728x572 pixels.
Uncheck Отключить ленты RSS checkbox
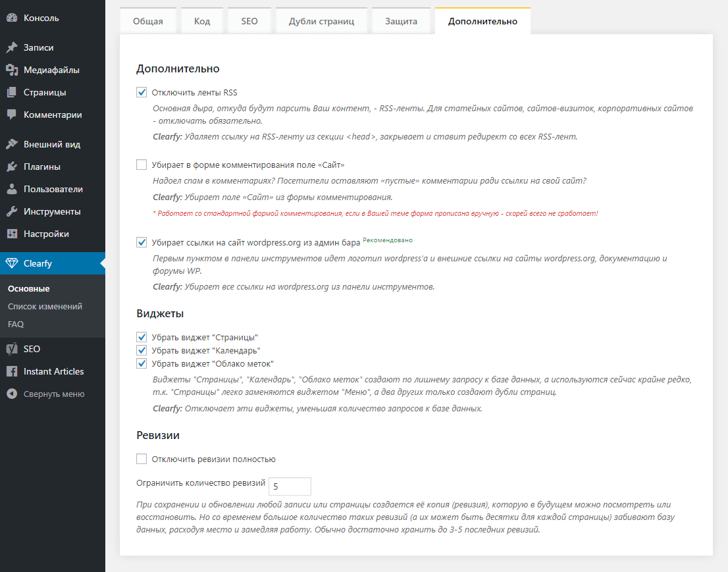pyautogui.click(x=142, y=92)
